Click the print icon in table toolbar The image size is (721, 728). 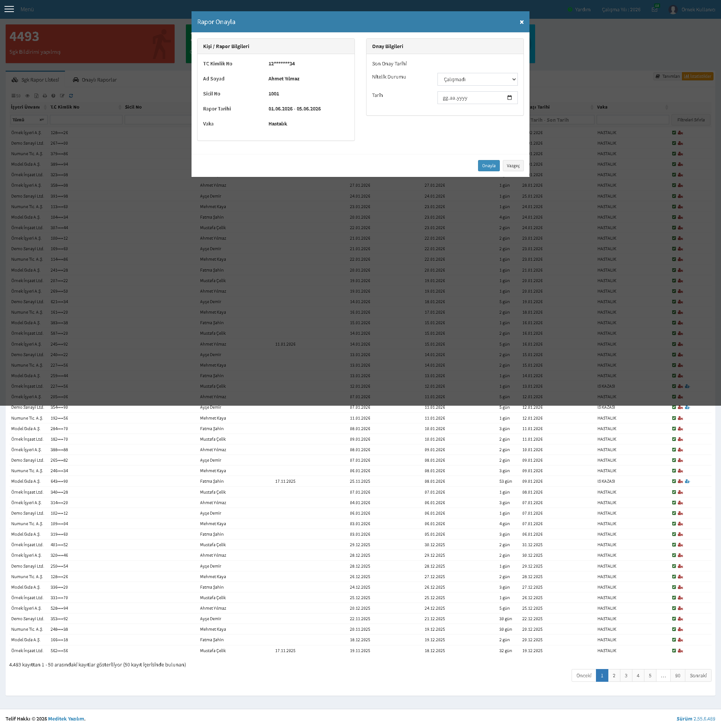(45, 96)
